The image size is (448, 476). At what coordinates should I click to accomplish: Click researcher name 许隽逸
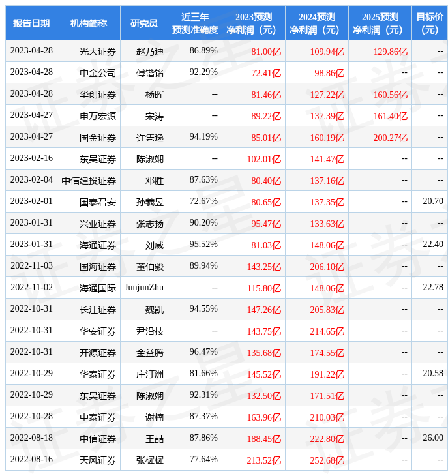pos(149,138)
